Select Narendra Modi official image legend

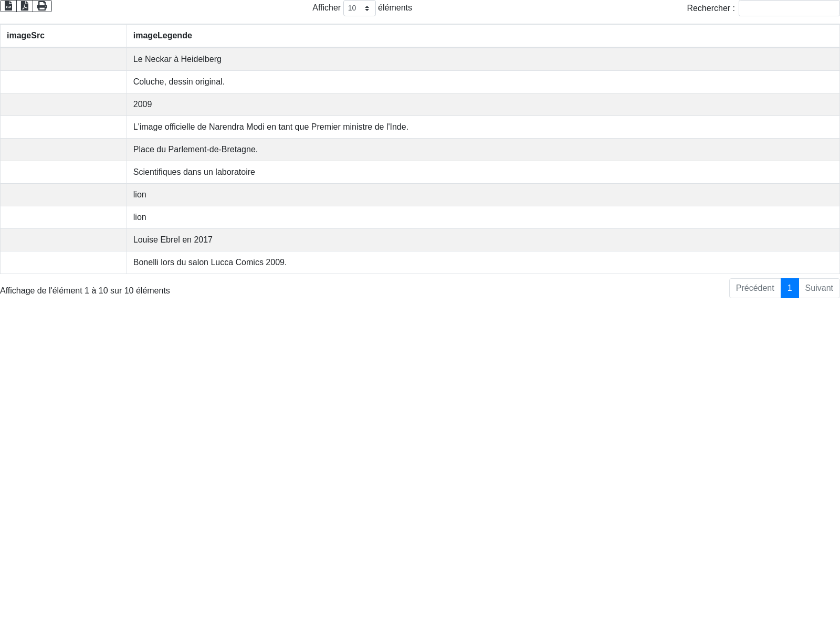(483, 127)
